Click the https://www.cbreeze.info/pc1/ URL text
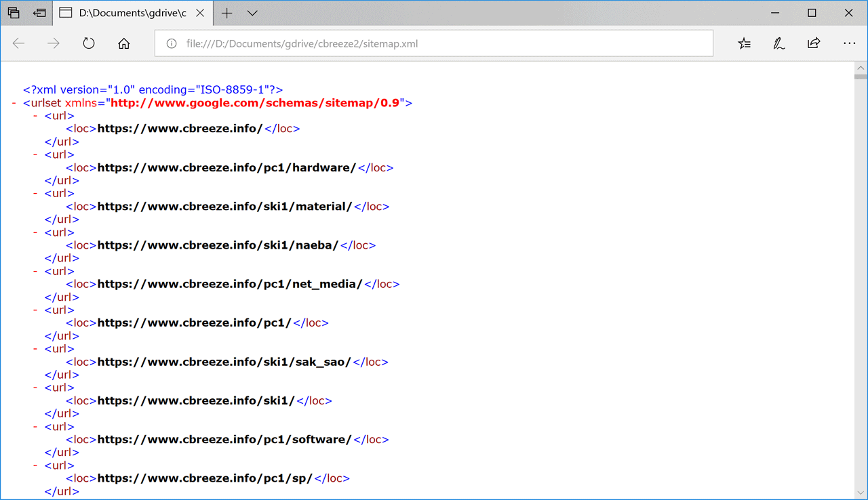Viewport: 868px width, 500px height. [194, 323]
